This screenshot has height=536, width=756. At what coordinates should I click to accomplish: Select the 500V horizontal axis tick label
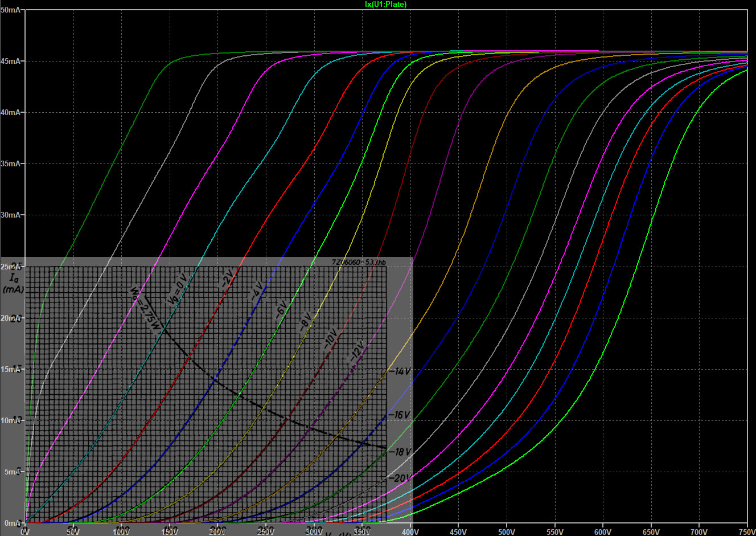pyautogui.click(x=507, y=531)
